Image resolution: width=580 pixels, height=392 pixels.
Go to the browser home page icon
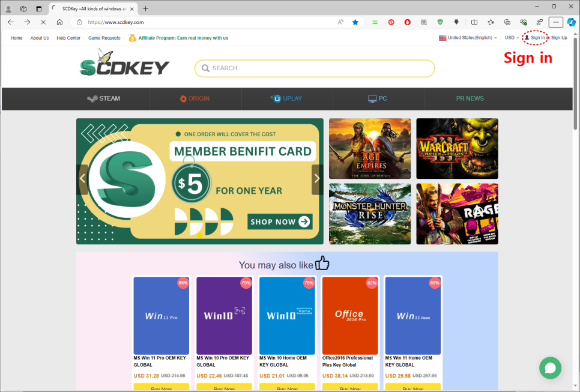(x=59, y=22)
